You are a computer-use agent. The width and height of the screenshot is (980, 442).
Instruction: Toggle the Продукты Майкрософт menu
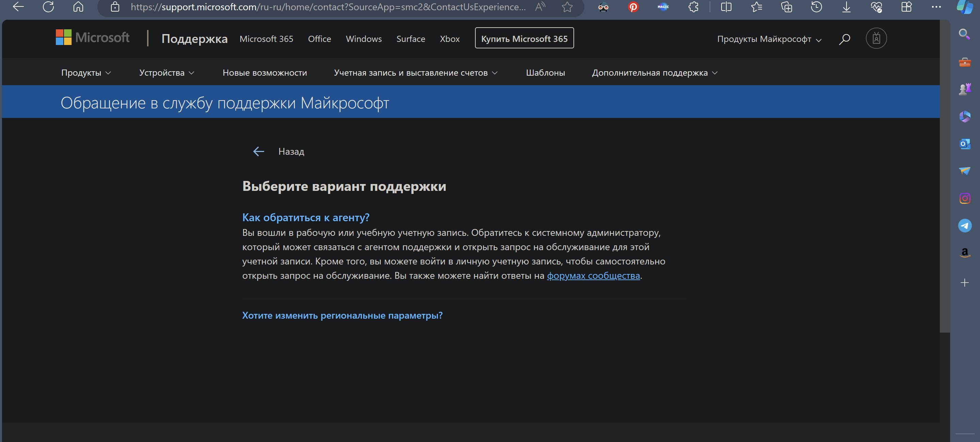770,39
